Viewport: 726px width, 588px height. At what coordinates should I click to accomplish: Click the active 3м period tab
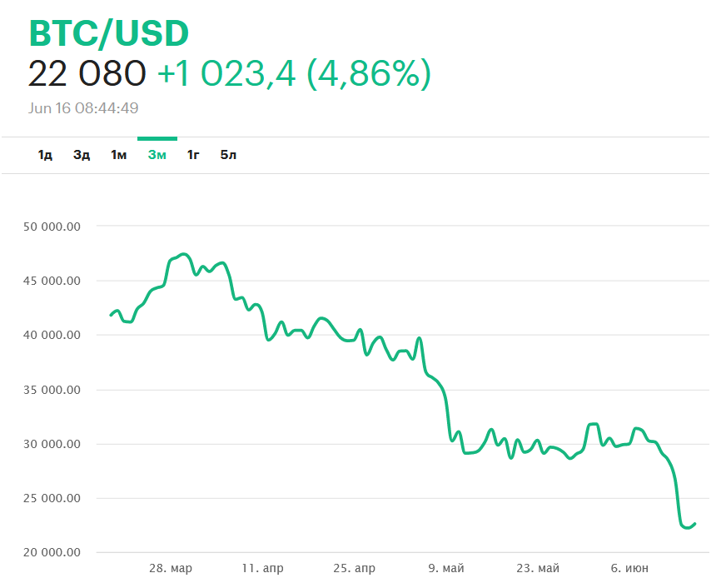coord(157,155)
